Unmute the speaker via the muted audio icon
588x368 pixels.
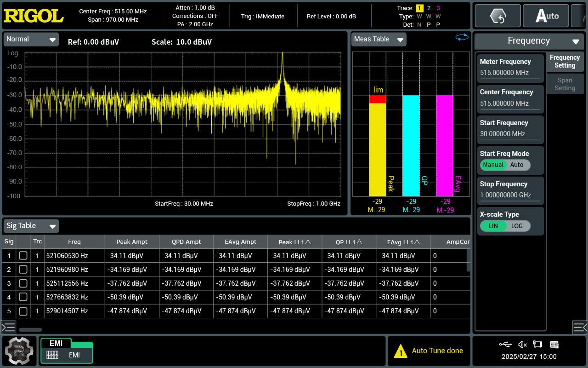[x=522, y=344]
